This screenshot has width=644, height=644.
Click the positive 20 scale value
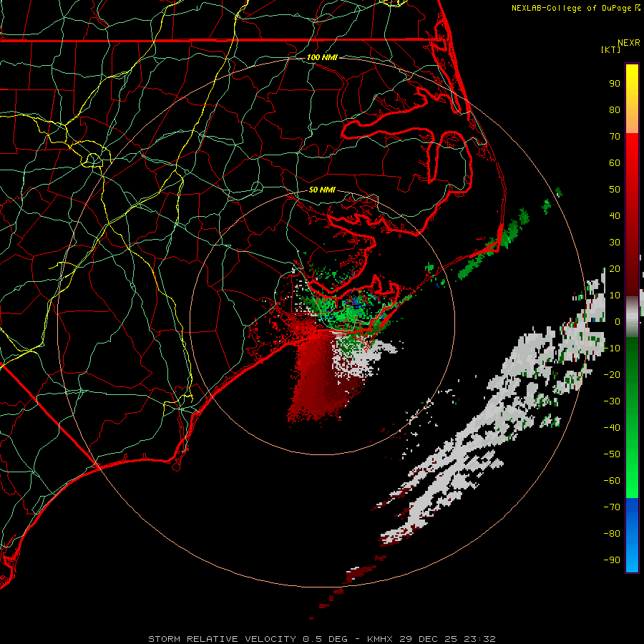pyautogui.click(x=615, y=269)
